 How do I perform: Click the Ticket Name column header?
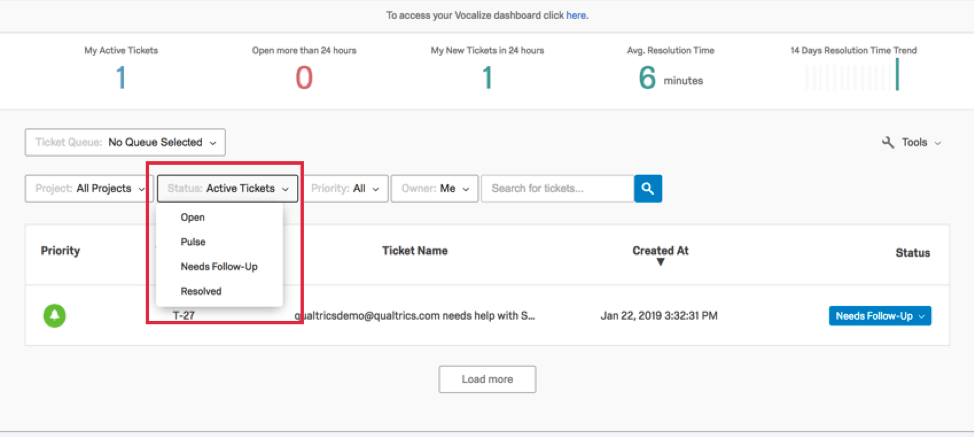[415, 251]
